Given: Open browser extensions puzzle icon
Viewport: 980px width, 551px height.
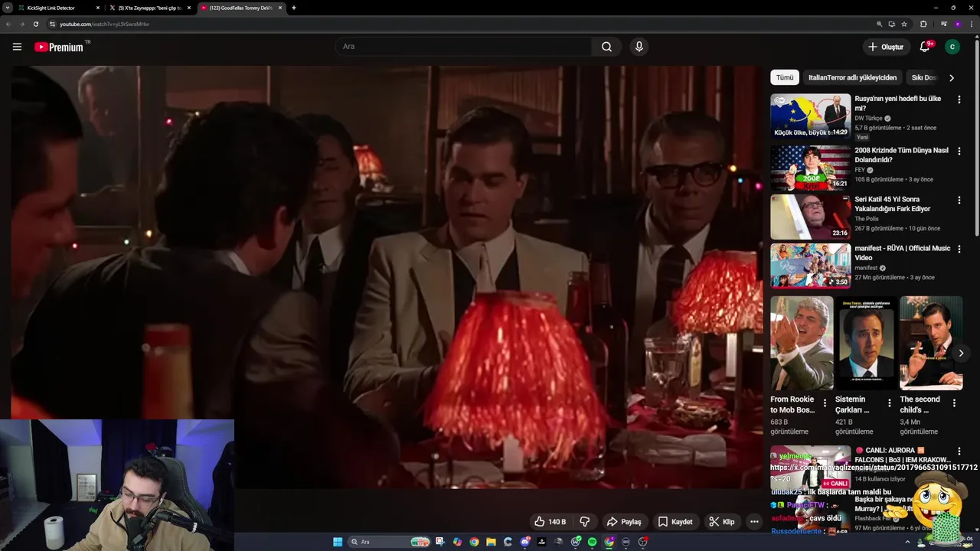Looking at the screenshot, I should tap(923, 24).
